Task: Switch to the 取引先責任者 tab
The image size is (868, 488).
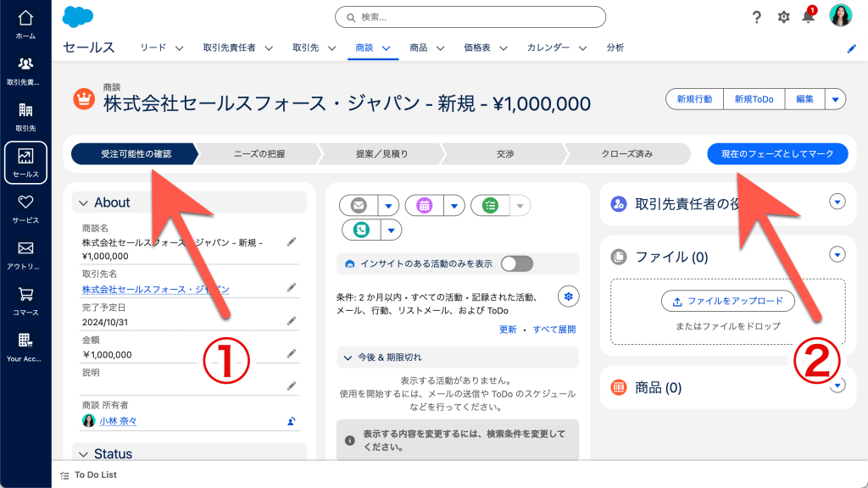Action: coord(229,47)
